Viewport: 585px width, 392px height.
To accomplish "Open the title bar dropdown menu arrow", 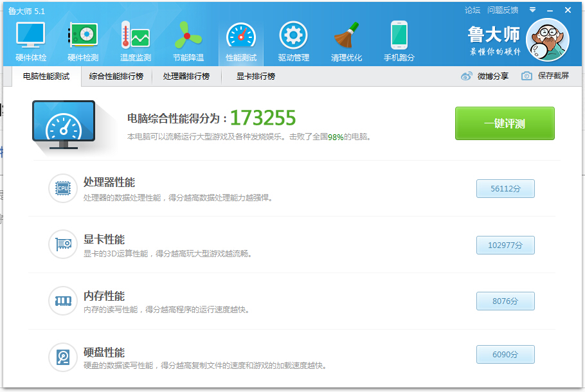I will (532, 10).
